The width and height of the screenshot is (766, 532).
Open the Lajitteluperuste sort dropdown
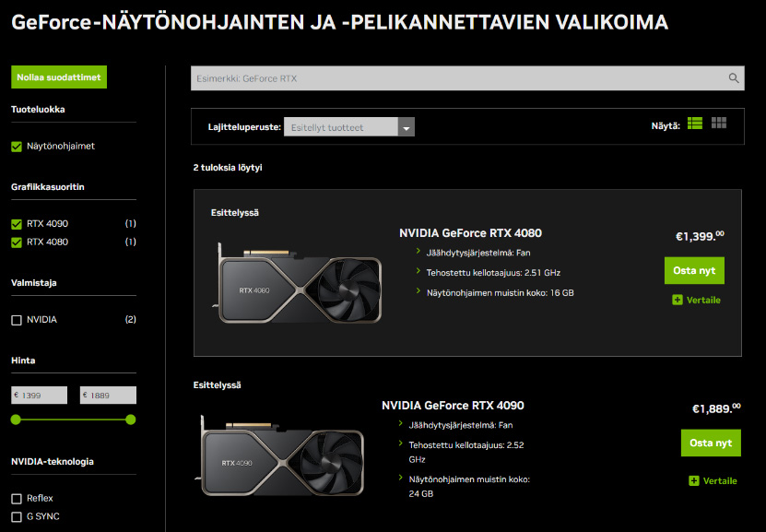348,127
